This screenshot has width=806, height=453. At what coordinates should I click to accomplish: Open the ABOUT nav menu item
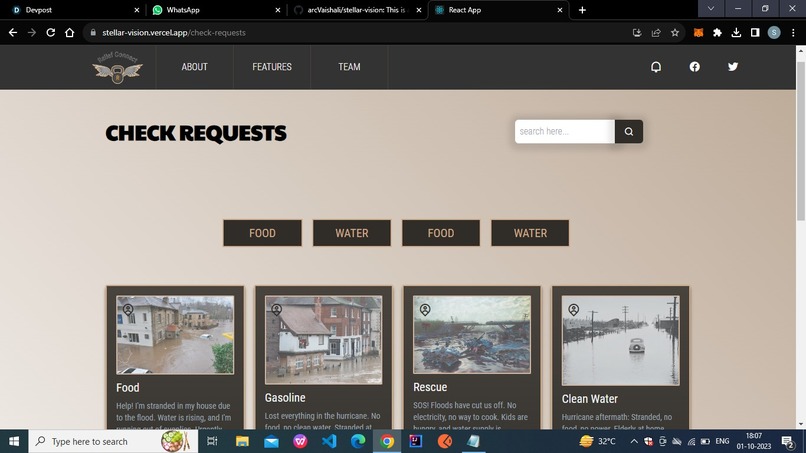pyautogui.click(x=194, y=67)
